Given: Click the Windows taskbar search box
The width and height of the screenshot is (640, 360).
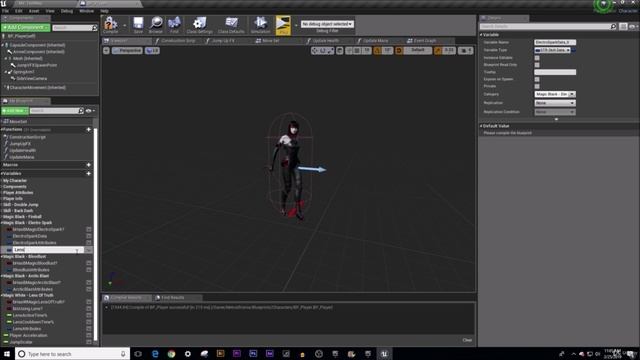Looking at the screenshot, I should 72,354.
